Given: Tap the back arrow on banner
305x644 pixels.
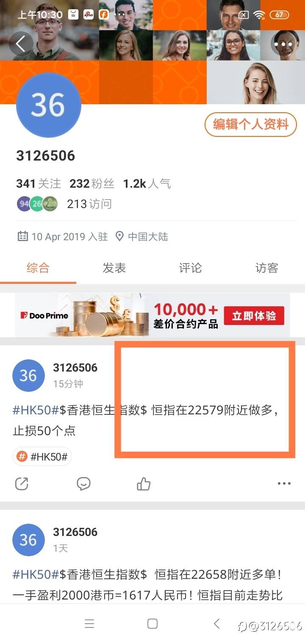Looking at the screenshot, I should (21, 44).
